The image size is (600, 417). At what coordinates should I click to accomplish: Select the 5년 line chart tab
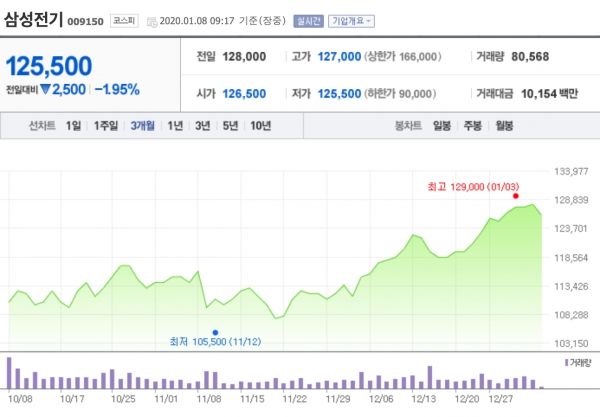(230, 125)
